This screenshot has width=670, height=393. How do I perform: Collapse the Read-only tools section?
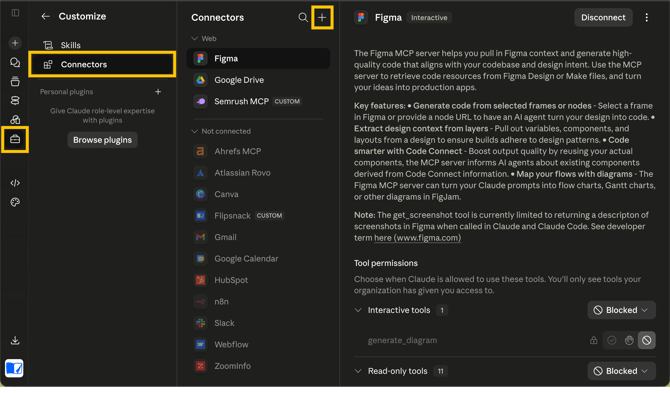point(358,371)
